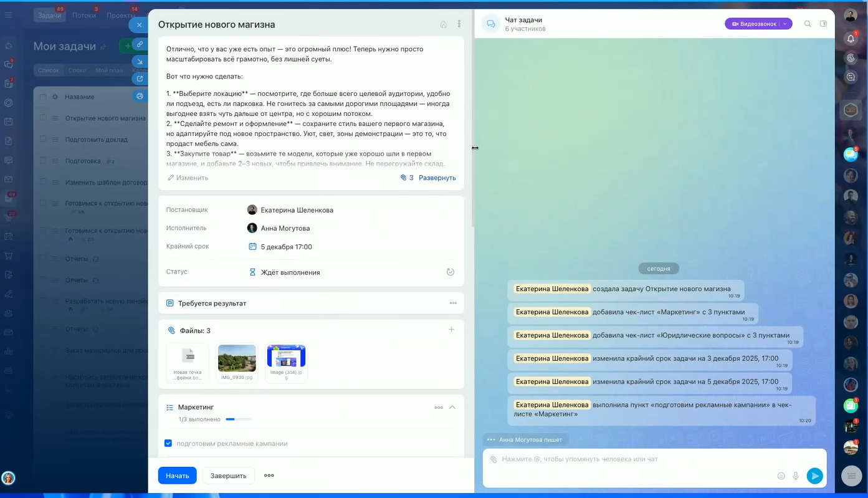Record a voice message with the microphone
Viewport: 868px width, 498px height.
(796, 476)
